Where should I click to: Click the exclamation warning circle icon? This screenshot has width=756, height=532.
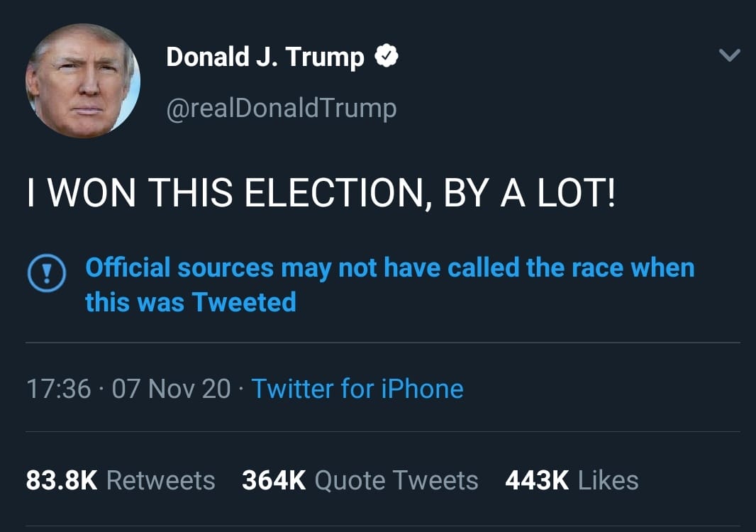tap(47, 273)
